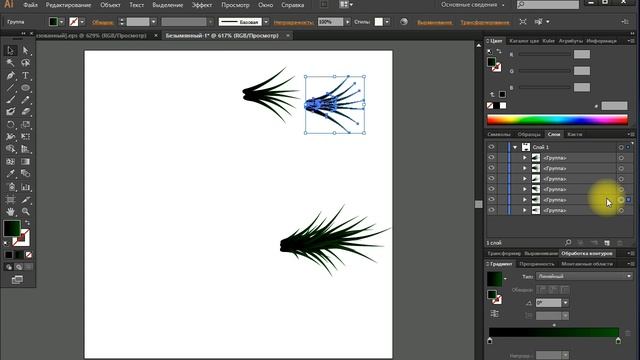Select the Magic Wand tool

(x=11, y=63)
